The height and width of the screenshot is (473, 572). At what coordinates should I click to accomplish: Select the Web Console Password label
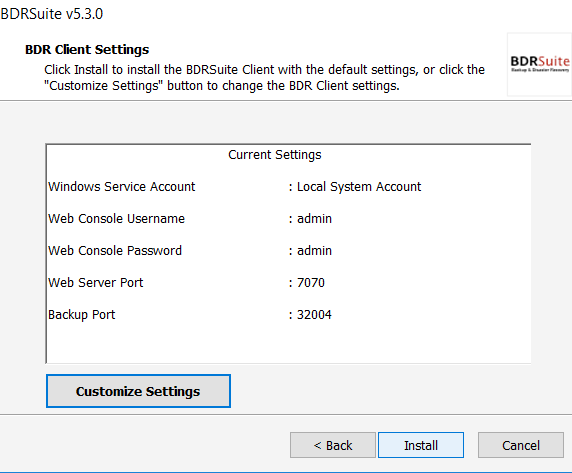point(115,251)
